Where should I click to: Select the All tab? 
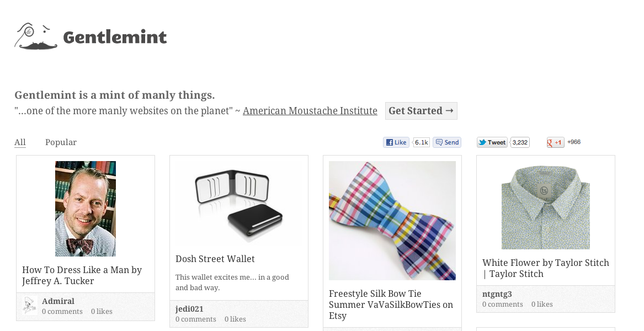pos(20,142)
